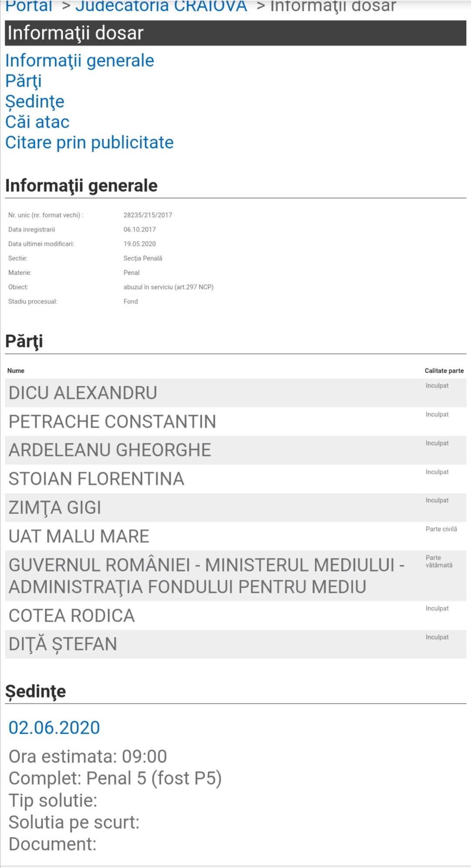The height and width of the screenshot is (868, 471).
Task: Click the STOIAN FLORENTINA party name
Action: click(x=96, y=479)
